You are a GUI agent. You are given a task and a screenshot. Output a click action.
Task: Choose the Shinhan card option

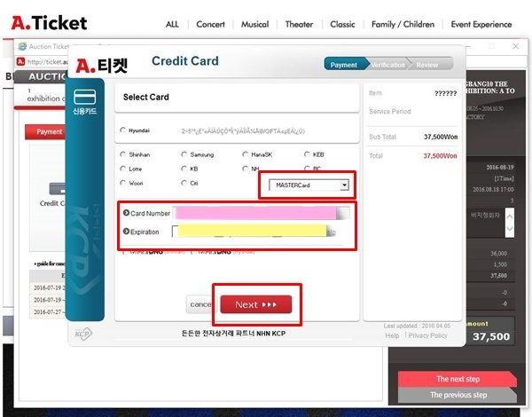pos(123,154)
